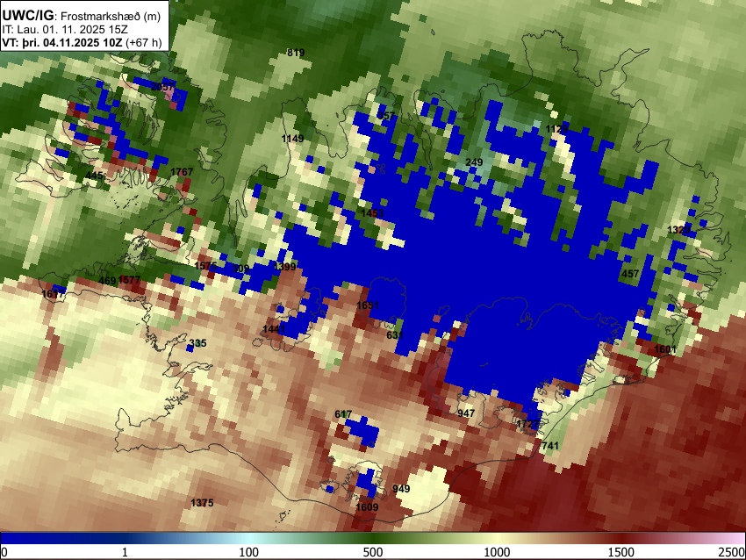Image resolution: width=746 pixels, height=560 pixels.
Task: Click the map value label 1575
Action: point(205,267)
